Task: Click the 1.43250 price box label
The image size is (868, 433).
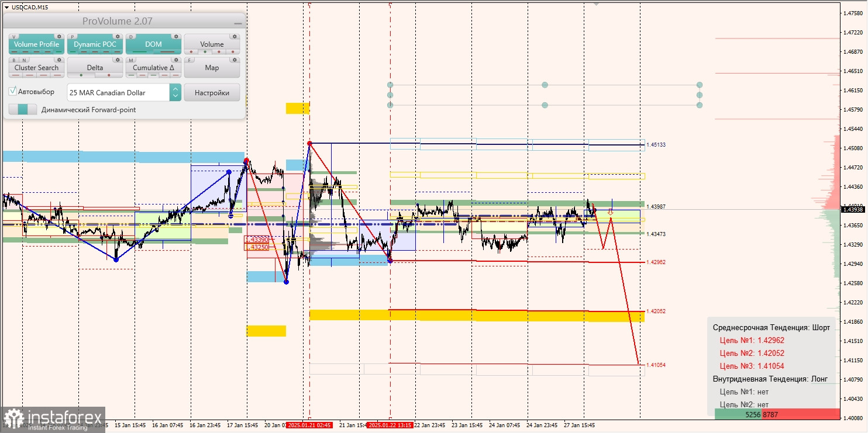Action: tap(257, 247)
